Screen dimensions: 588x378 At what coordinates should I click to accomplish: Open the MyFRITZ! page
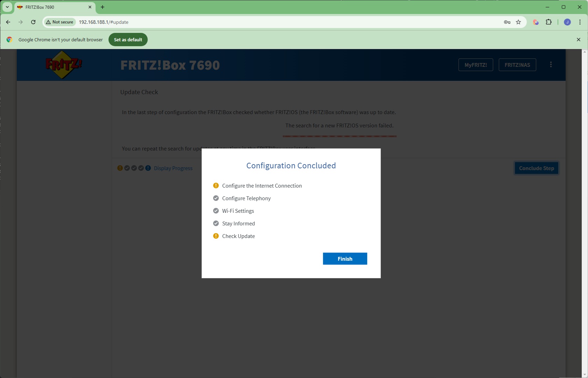476,65
